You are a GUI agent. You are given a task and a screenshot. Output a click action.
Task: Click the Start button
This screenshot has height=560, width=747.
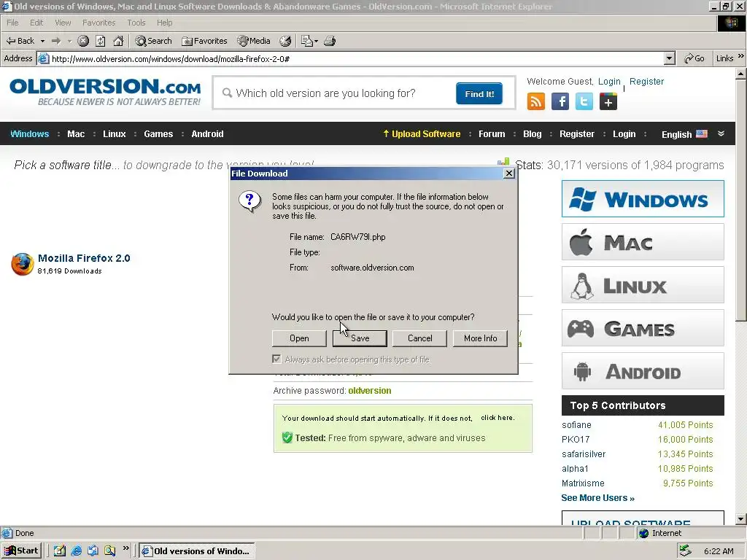coord(21,551)
